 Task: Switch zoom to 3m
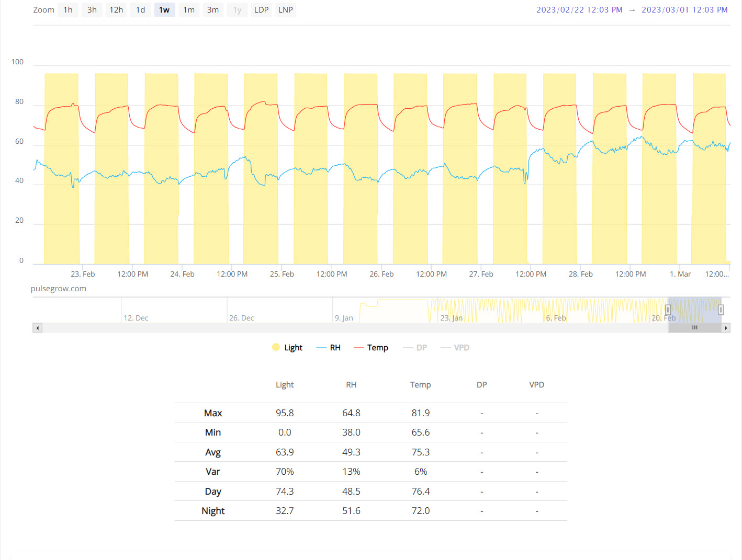click(x=213, y=10)
